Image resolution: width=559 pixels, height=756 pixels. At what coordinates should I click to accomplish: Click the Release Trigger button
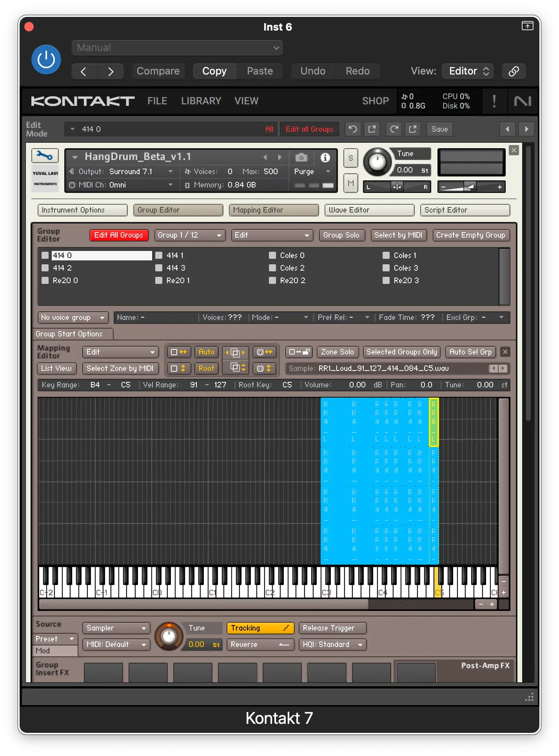332,628
